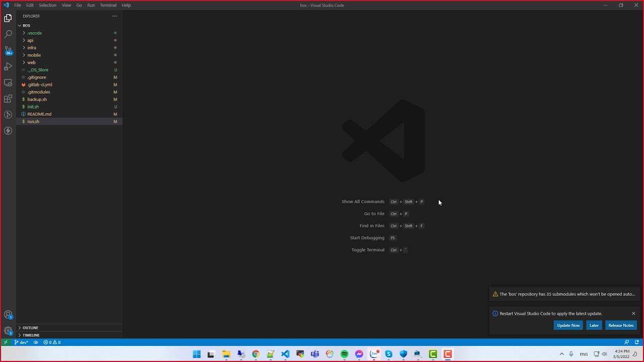Open the Selection menu

point(47,5)
